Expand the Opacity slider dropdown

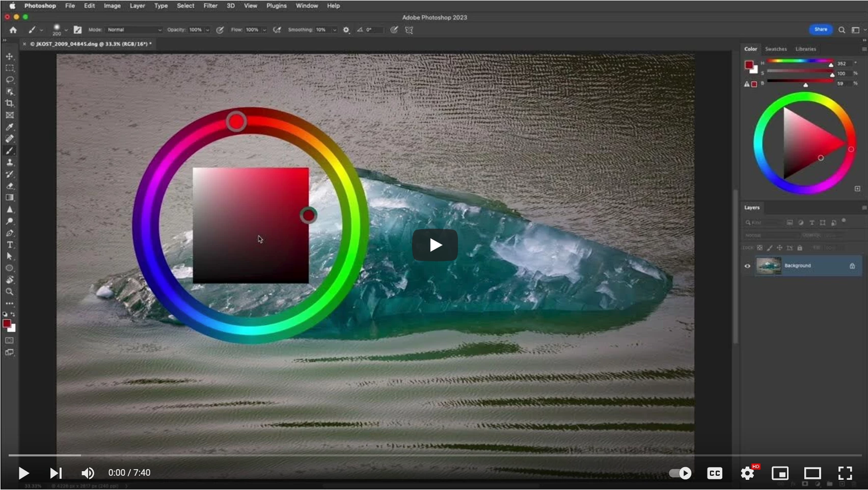pyautogui.click(x=207, y=30)
